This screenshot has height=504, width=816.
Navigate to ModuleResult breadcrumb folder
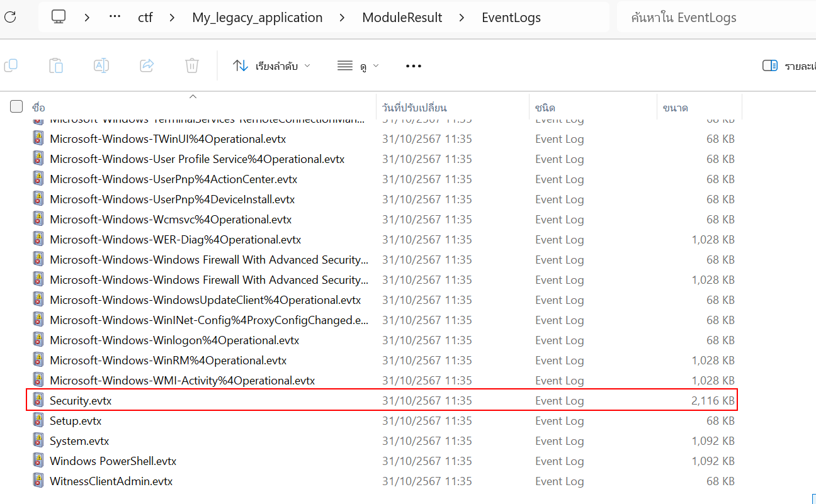click(402, 18)
